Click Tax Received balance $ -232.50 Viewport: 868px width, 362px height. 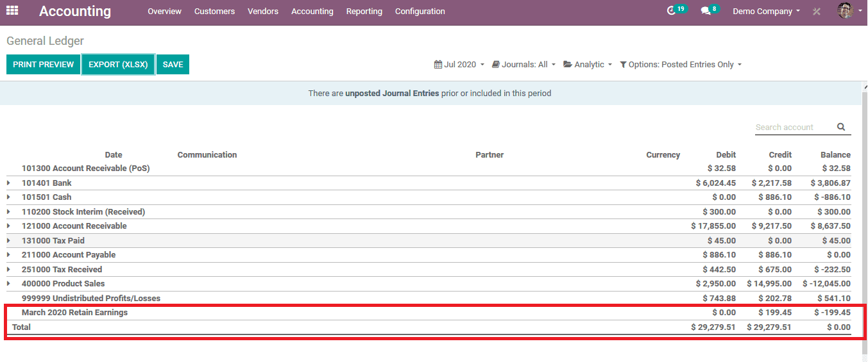tap(833, 270)
